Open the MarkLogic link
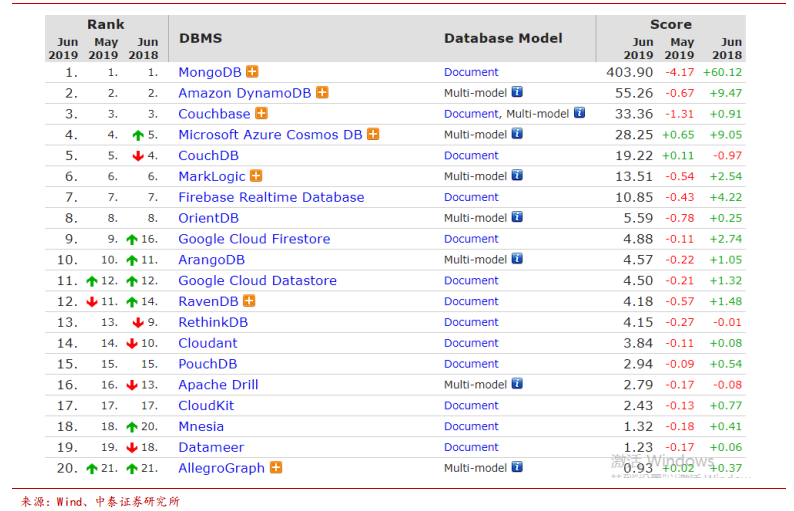 pos(212,177)
